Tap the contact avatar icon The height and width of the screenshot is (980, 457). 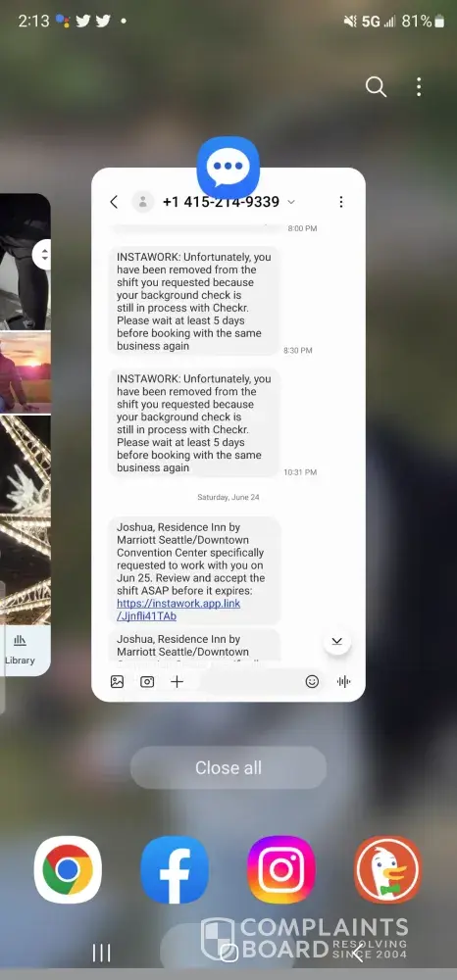[143, 202]
